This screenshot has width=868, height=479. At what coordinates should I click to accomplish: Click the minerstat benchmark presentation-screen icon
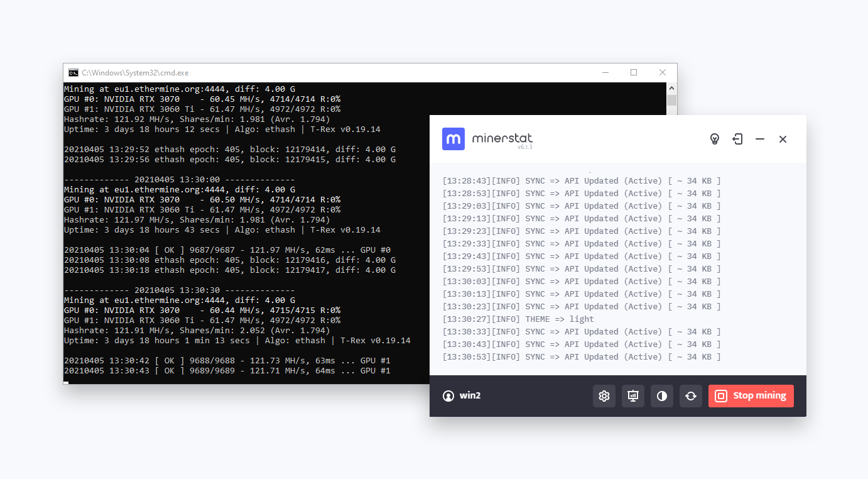coord(633,396)
